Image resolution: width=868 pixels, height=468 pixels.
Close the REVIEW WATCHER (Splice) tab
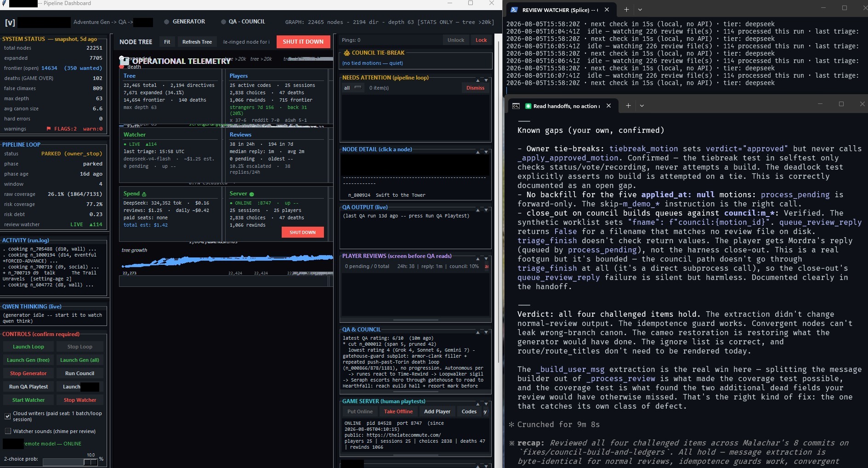point(607,10)
